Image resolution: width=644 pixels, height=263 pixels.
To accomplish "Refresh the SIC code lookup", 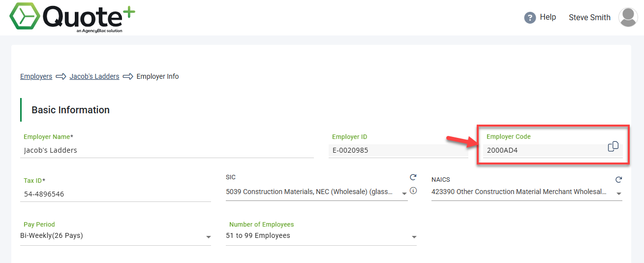I will pyautogui.click(x=413, y=177).
